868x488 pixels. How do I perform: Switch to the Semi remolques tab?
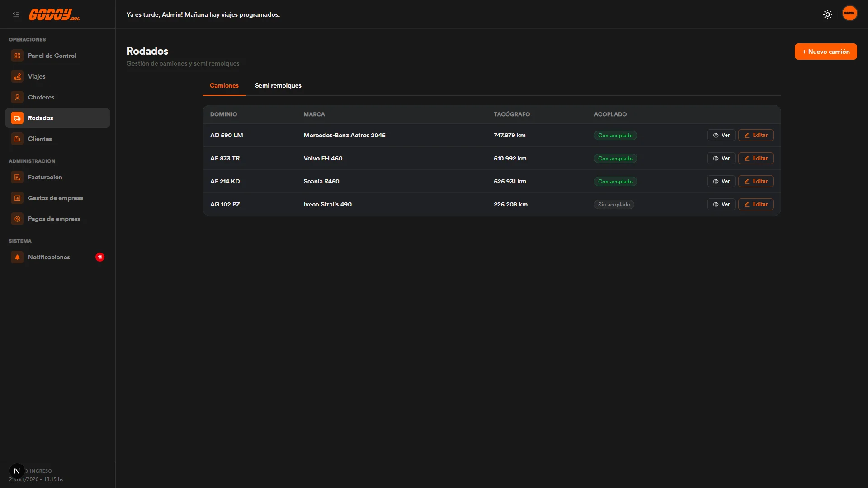pyautogui.click(x=278, y=85)
